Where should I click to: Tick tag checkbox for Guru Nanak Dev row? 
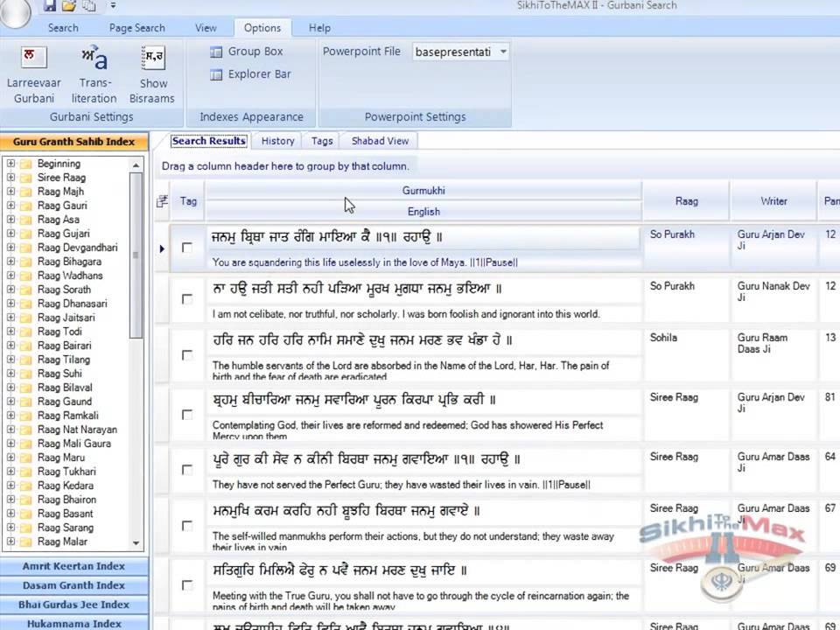[187, 299]
